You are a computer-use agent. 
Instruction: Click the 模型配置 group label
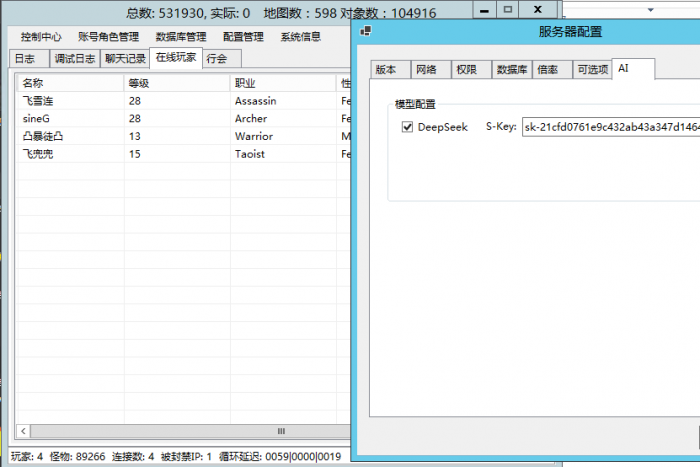pos(415,104)
